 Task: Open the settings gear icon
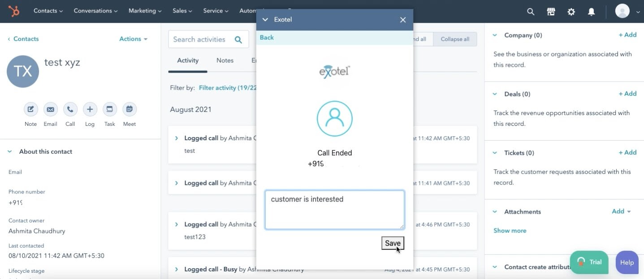coord(571,12)
